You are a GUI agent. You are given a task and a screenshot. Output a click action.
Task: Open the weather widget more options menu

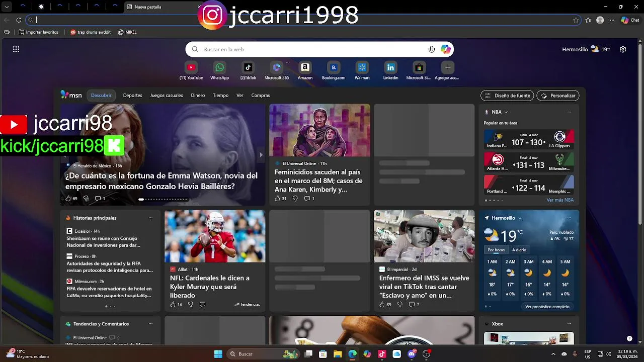point(569,218)
